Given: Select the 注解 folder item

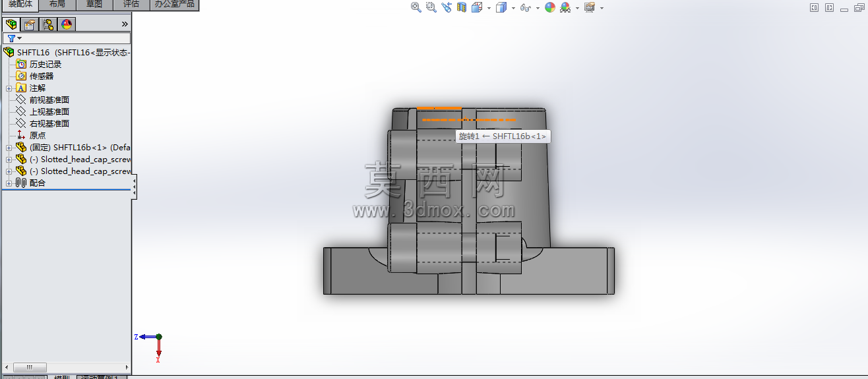Looking at the screenshot, I should 38,88.
